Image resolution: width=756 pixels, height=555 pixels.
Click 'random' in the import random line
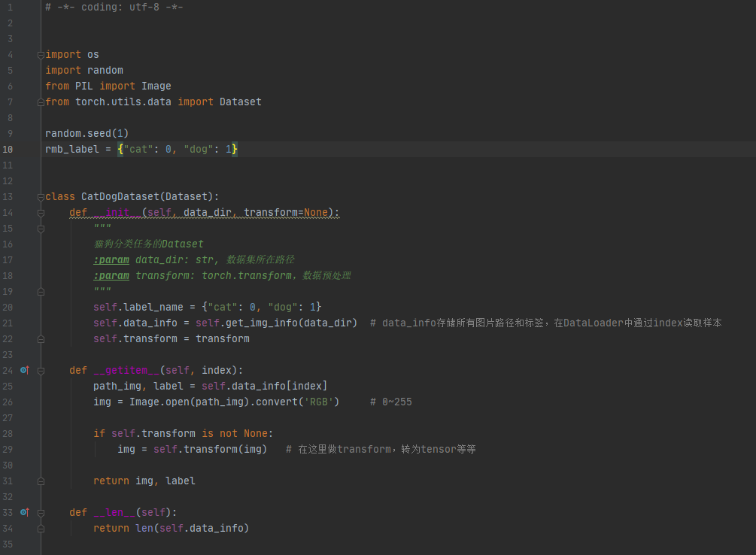click(105, 71)
